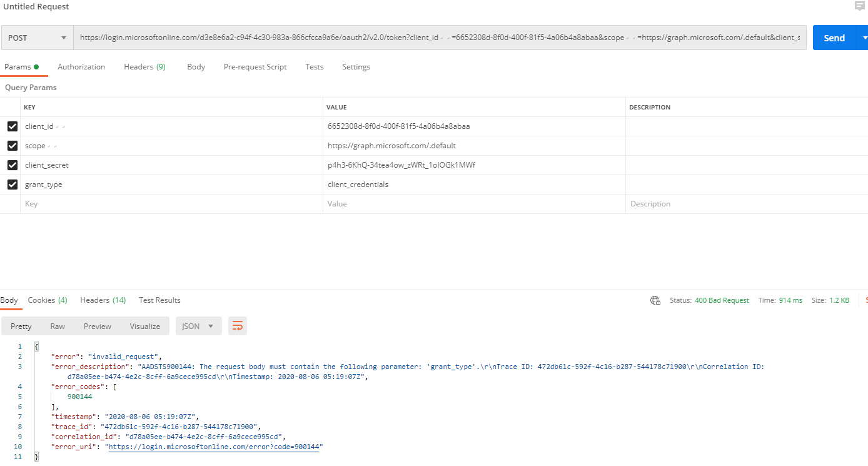The width and height of the screenshot is (868, 466).
Task: Open the request Settings tab
Action: [356, 67]
